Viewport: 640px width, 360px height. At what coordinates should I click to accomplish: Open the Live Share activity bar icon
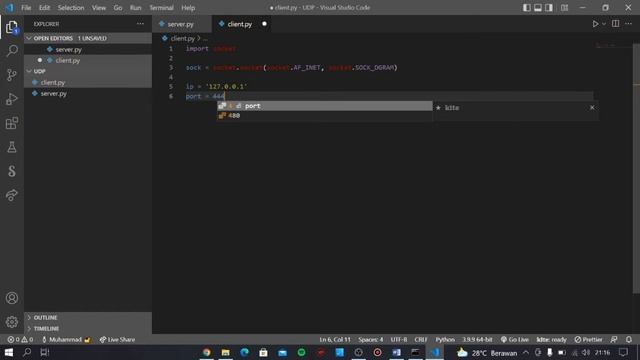point(12,195)
